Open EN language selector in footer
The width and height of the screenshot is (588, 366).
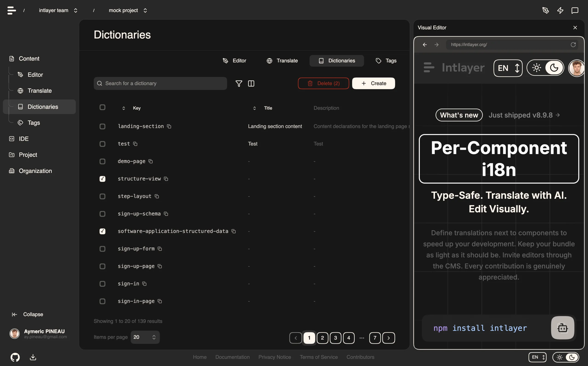(537, 357)
